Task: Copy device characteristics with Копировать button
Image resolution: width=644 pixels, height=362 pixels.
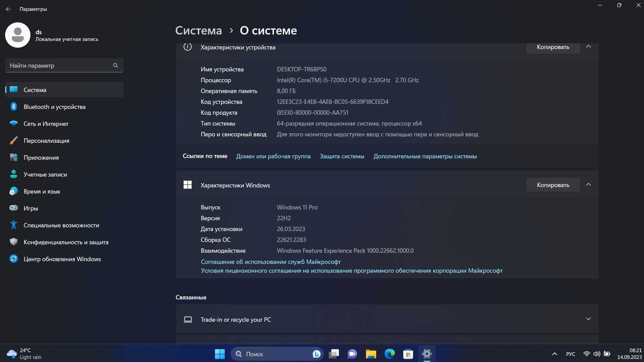Action: (553, 47)
